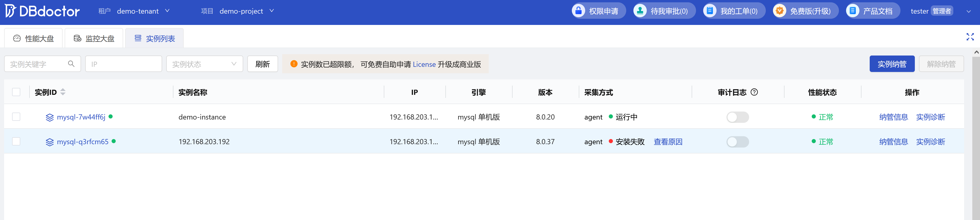
Task: Toggle the select-all checkbox in table header
Action: [x=16, y=92]
